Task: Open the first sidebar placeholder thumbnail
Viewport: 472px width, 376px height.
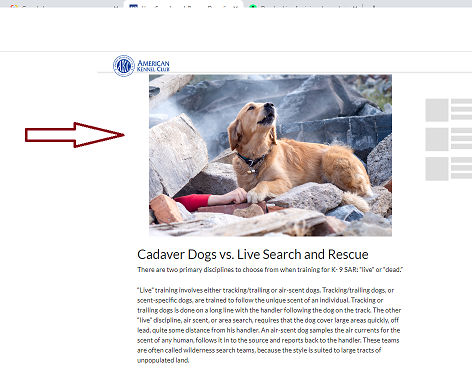Action: 437,110
